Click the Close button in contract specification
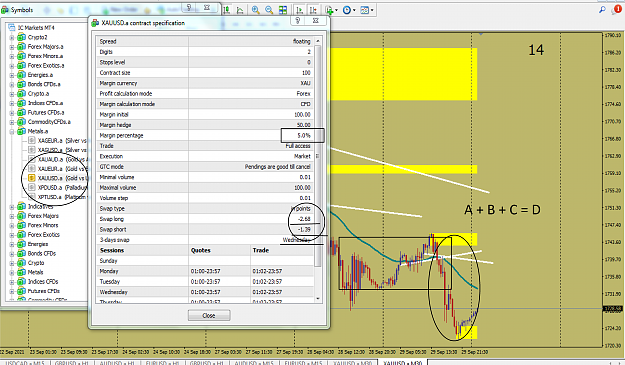The height and width of the screenshot is (365, 625). (x=209, y=315)
